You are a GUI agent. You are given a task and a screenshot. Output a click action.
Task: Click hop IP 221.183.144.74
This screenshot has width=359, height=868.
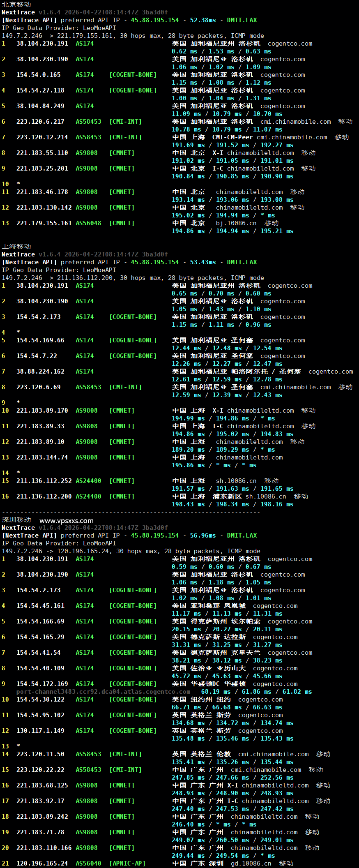point(42,457)
